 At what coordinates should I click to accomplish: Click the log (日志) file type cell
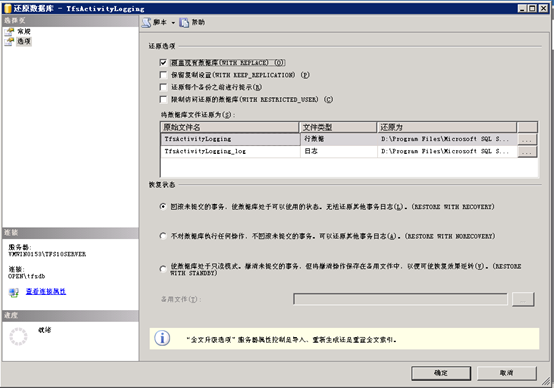click(x=338, y=151)
